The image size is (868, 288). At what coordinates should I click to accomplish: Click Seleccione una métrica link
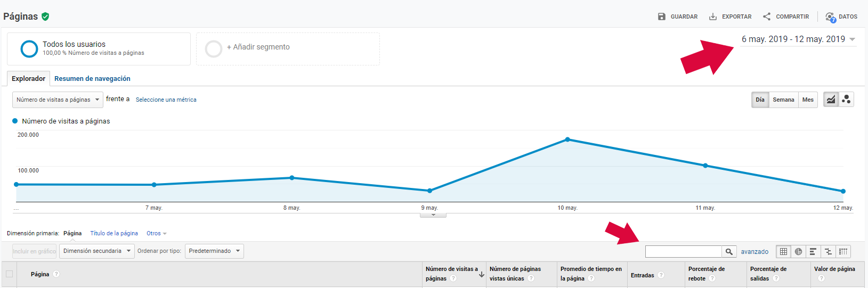click(166, 100)
